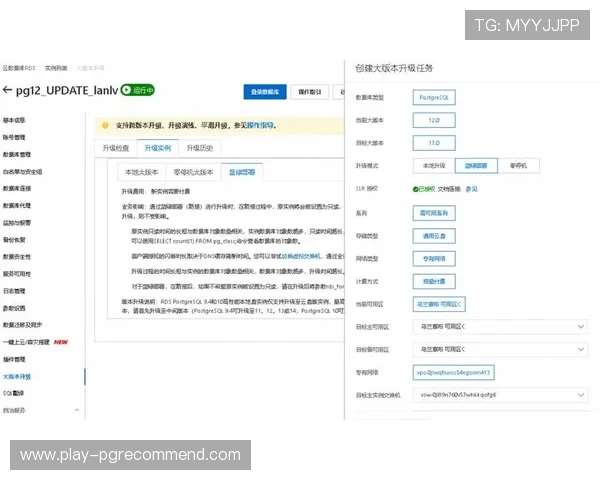Select the 零停机大版本 sub-tab
The image size is (600, 480).
[x=192, y=172]
